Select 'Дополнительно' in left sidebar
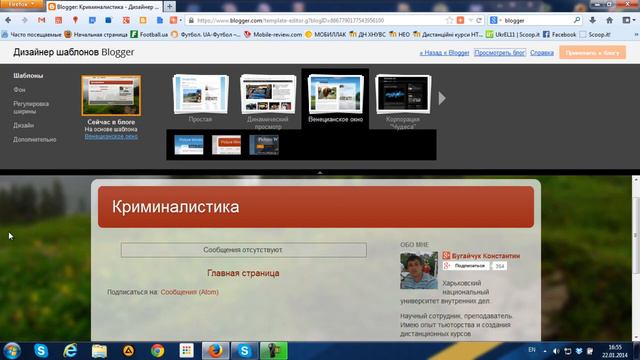The height and width of the screenshot is (360, 640). 35,139
